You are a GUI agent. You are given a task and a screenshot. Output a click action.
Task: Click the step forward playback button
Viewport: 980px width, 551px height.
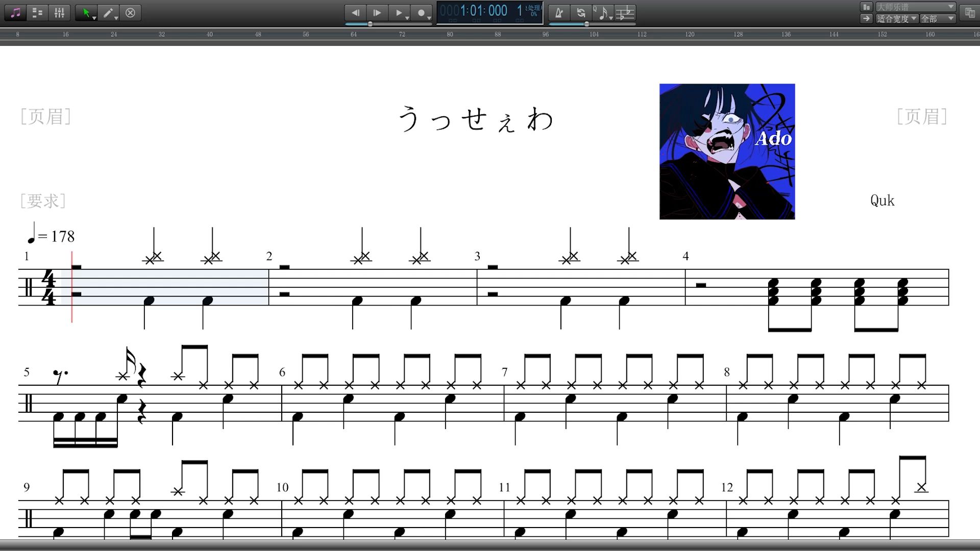pos(377,13)
